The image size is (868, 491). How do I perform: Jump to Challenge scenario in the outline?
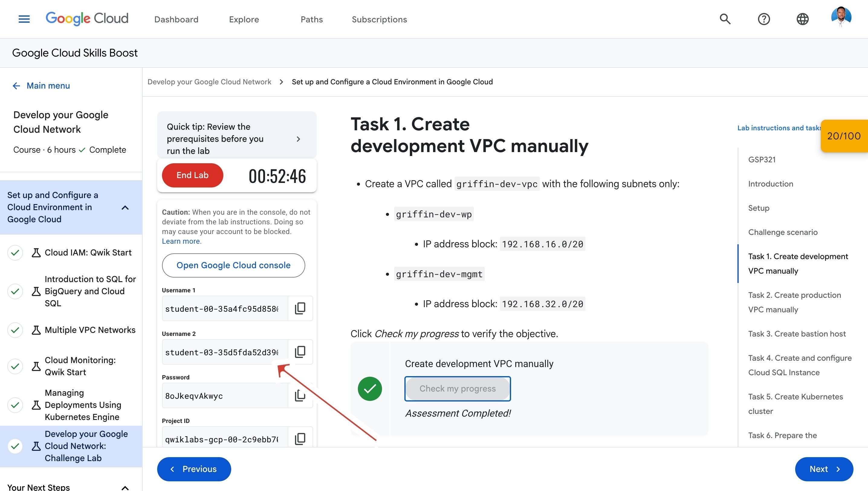click(x=783, y=232)
